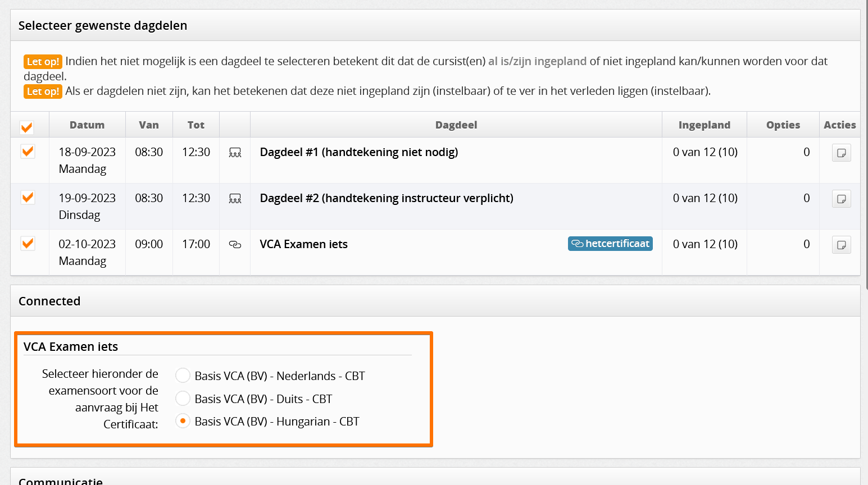This screenshot has height=485, width=868.
Task: Click classroom icon in Dagdeel #2 row
Action: pos(235,199)
